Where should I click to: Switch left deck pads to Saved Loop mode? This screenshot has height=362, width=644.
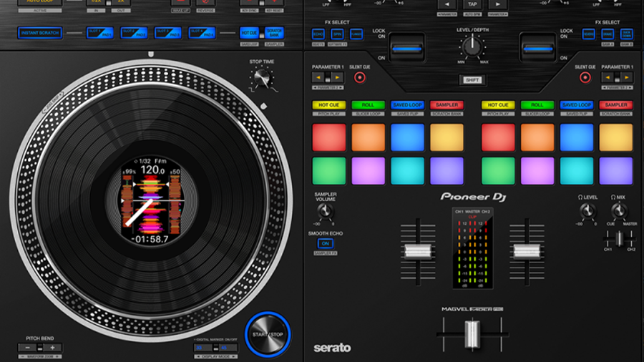(x=407, y=105)
